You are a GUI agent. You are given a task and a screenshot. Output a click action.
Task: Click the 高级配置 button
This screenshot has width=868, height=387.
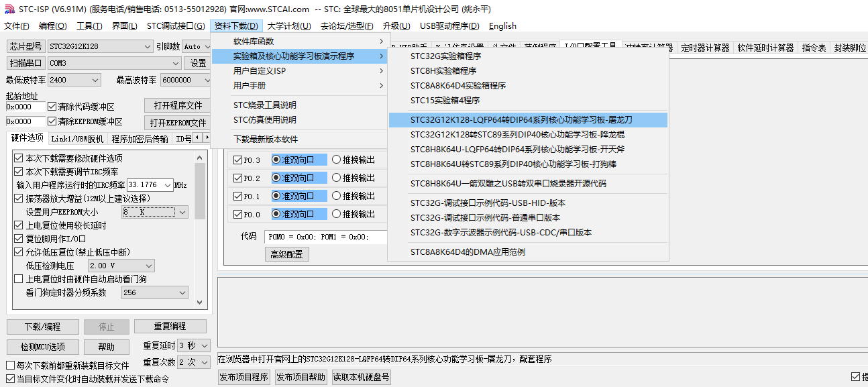pos(286,254)
